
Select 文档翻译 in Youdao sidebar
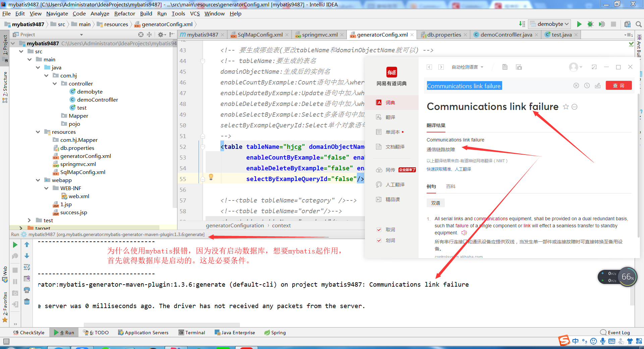pyautogui.click(x=390, y=147)
